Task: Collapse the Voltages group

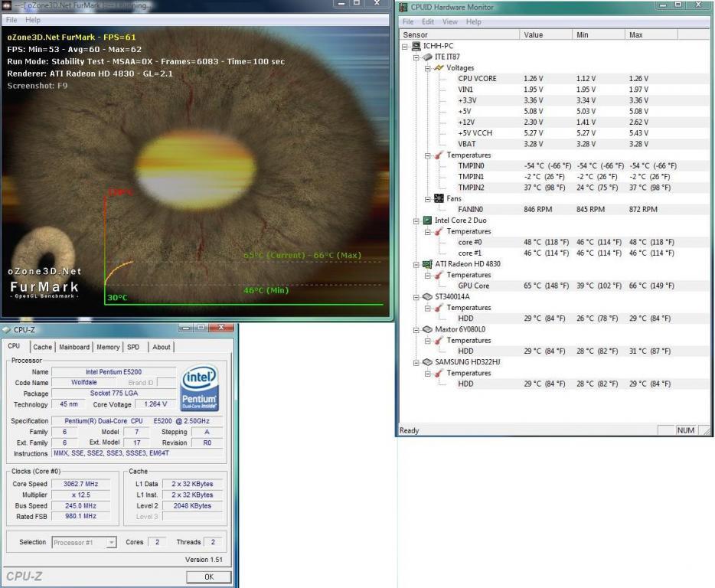Action: (x=428, y=68)
